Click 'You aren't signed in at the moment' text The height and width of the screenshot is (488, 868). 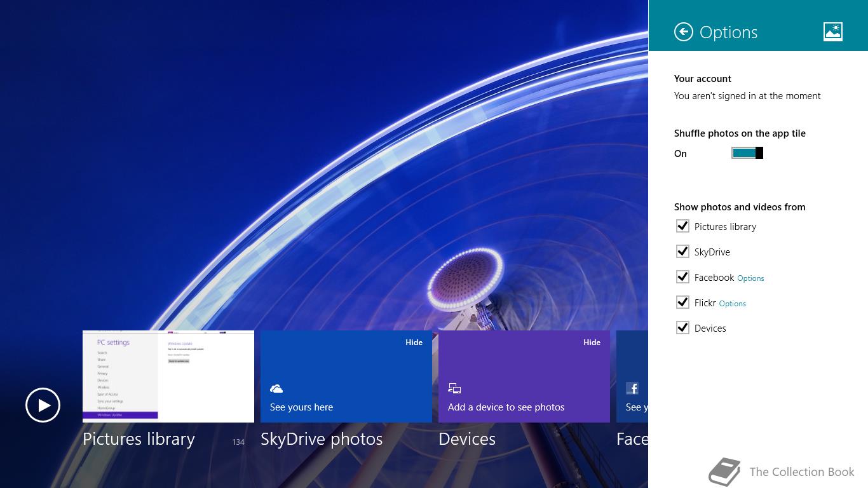point(747,96)
